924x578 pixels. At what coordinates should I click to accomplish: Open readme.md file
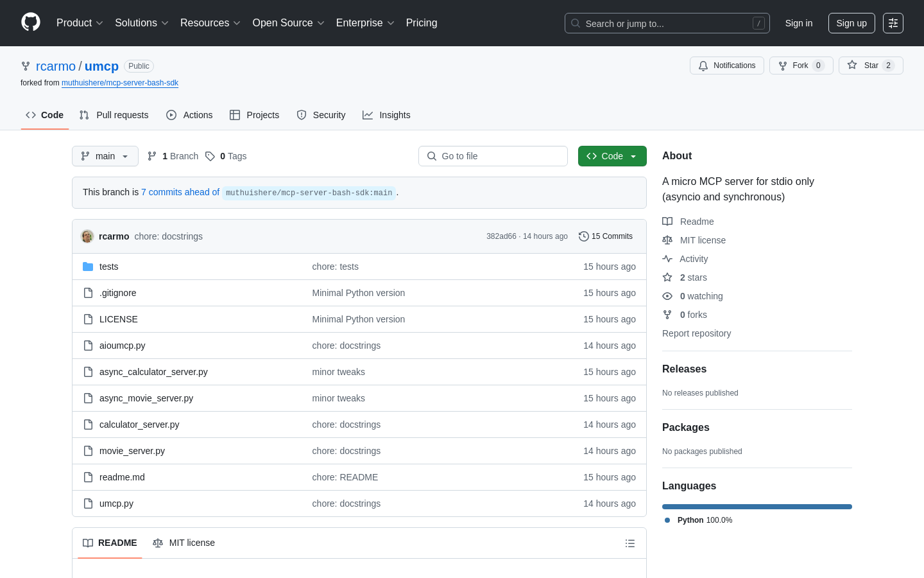click(122, 477)
